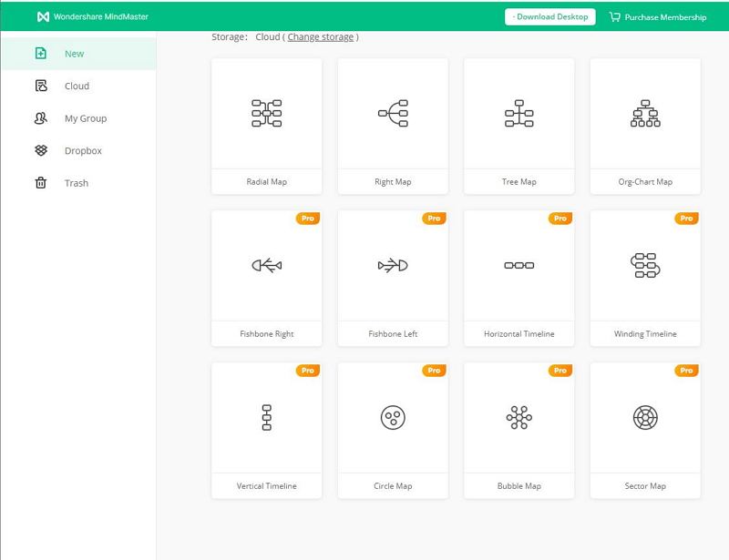Screen dimensions: 729x560
Task: Click the Trash bin icon in sidebar
Action: 40,183
